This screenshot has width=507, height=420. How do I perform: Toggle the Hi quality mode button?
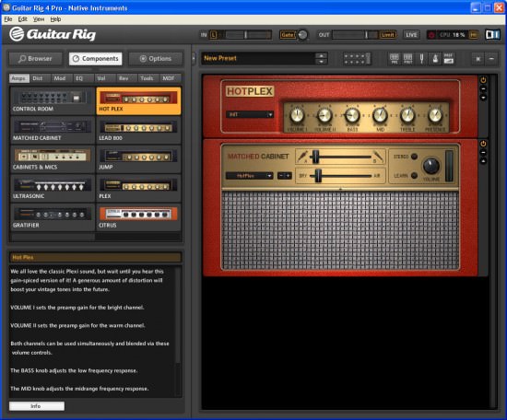474,35
